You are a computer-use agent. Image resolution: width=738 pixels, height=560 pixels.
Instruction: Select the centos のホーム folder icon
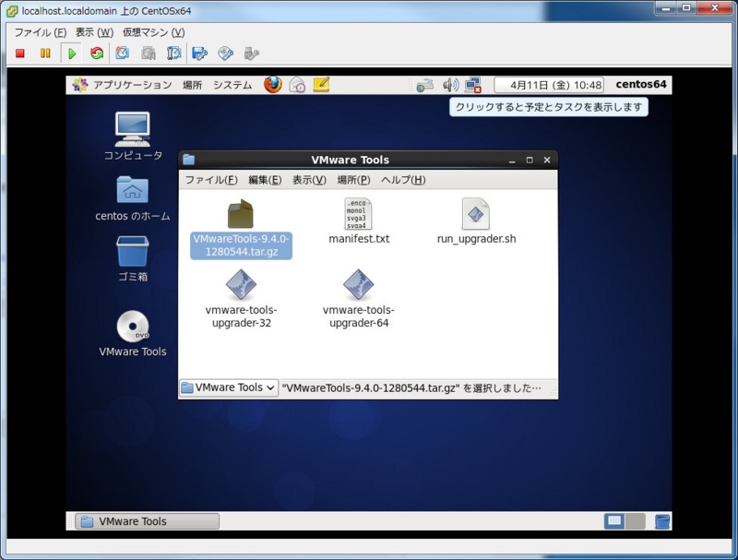pyautogui.click(x=132, y=198)
